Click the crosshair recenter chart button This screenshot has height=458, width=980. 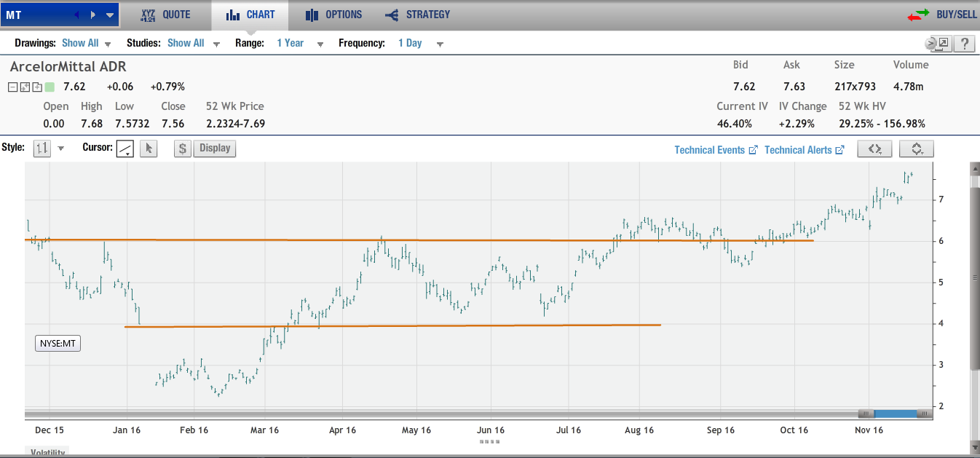pyautogui.click(x=917, y=149)
